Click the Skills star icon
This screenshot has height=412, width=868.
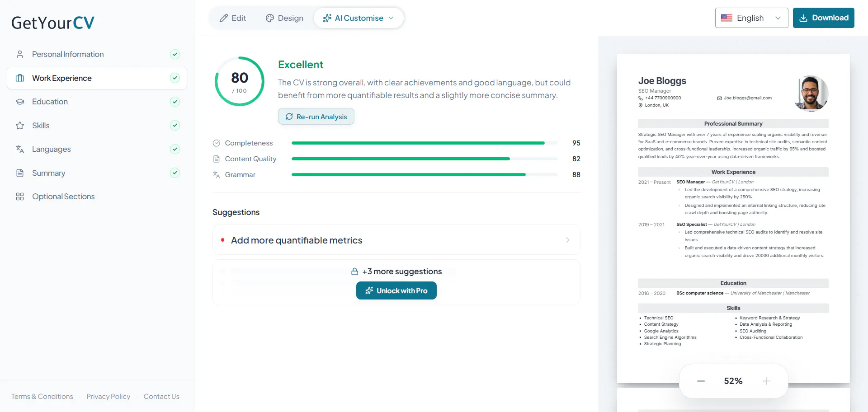(x=20, y=126)
